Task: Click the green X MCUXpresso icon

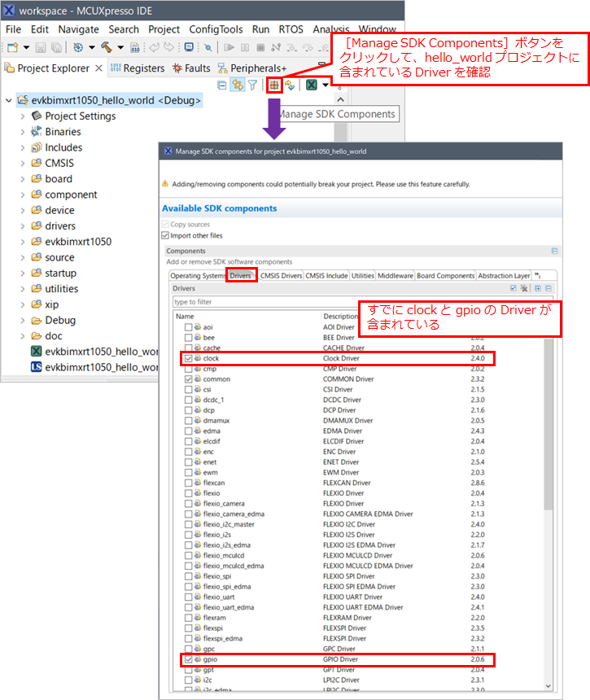Action: click(x=312, y=85)
